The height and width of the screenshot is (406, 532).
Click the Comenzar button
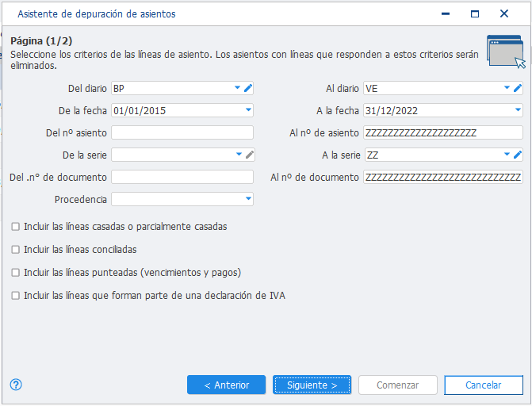coord(398,385)
